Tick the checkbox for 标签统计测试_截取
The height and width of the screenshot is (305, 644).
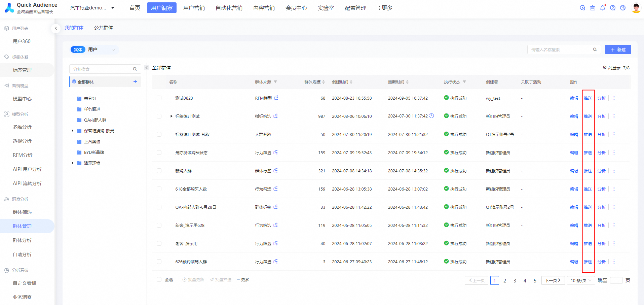[159, 134]
